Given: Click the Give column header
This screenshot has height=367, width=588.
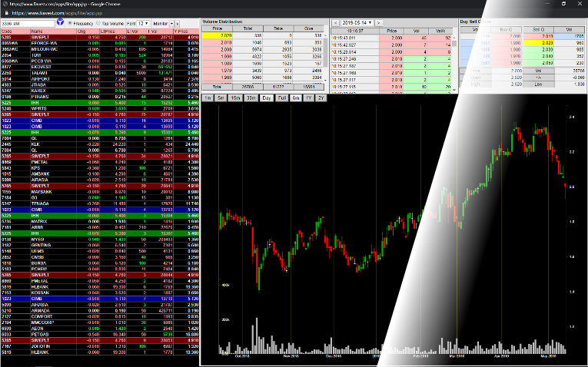Looking at the screenshot, I should click(309, 28).
